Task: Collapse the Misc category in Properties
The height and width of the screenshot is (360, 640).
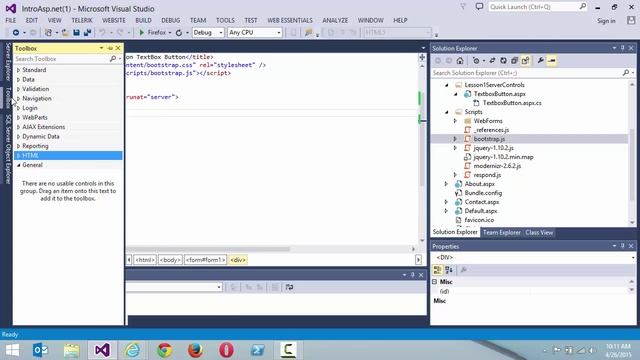Action: click(434, 282)
